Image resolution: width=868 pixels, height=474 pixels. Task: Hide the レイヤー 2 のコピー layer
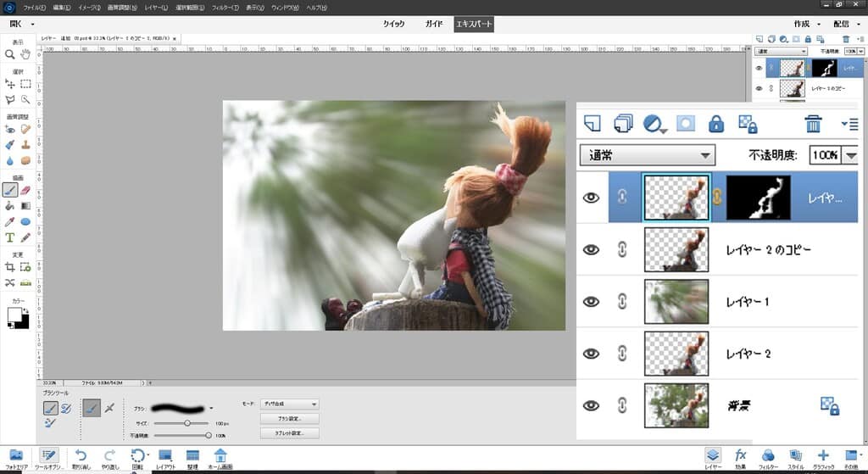coord(592,249)
